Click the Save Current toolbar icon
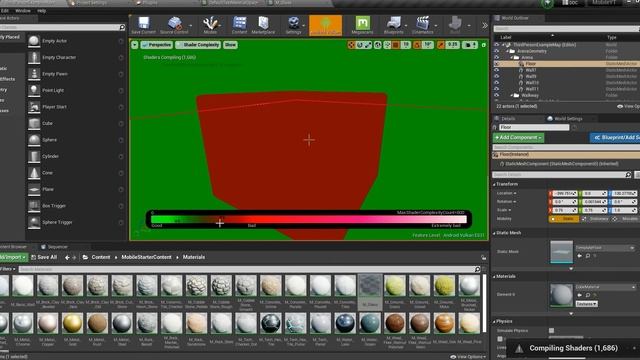 pyautogui.click(x=143, y=22)
